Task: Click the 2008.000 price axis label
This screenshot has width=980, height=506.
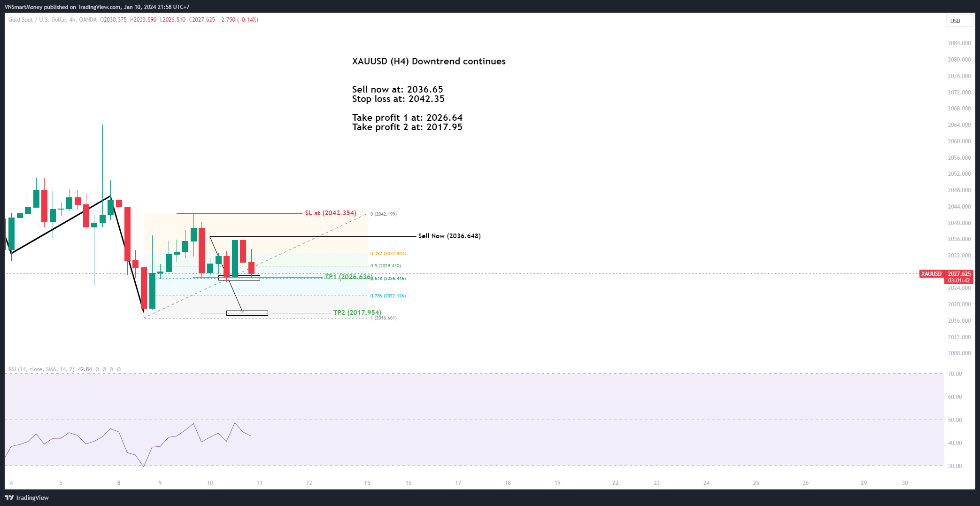Action: click(959, 353)
